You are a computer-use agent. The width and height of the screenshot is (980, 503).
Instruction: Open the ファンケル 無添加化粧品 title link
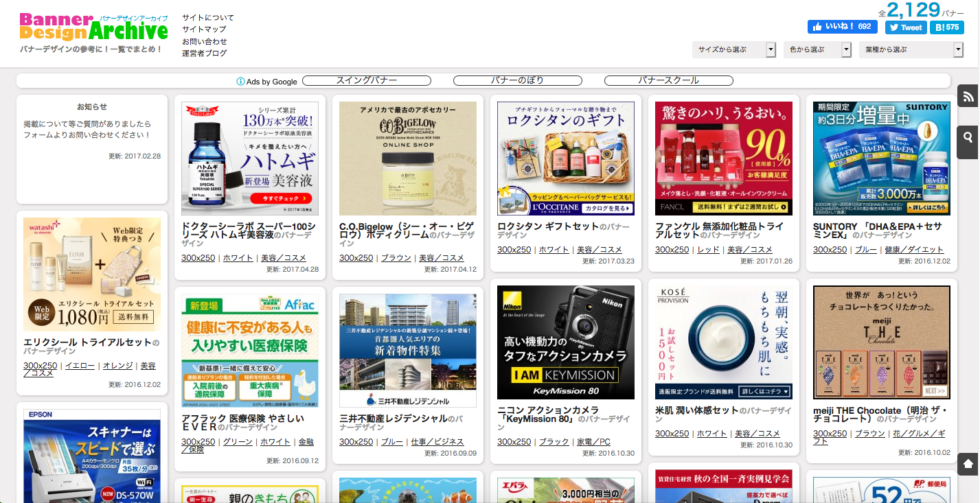pyautogui.click(x=719, y=230)
